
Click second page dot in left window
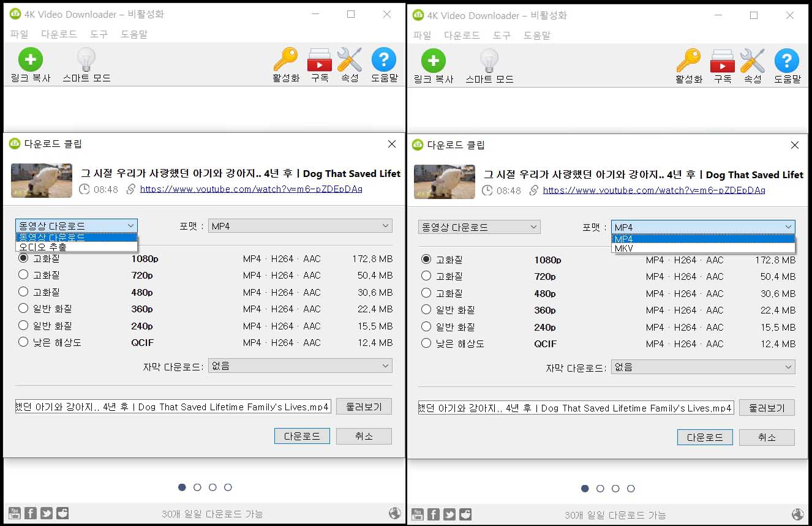click(197, 487)
